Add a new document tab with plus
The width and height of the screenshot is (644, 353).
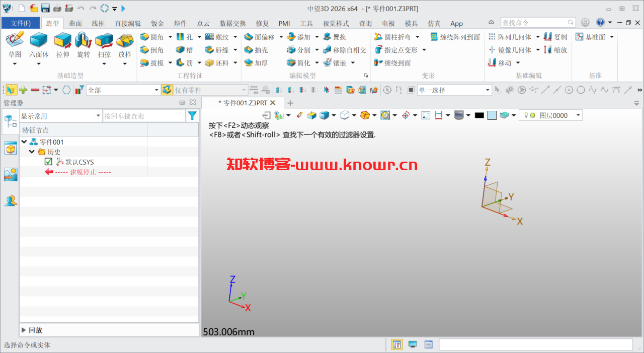(290, 103)
